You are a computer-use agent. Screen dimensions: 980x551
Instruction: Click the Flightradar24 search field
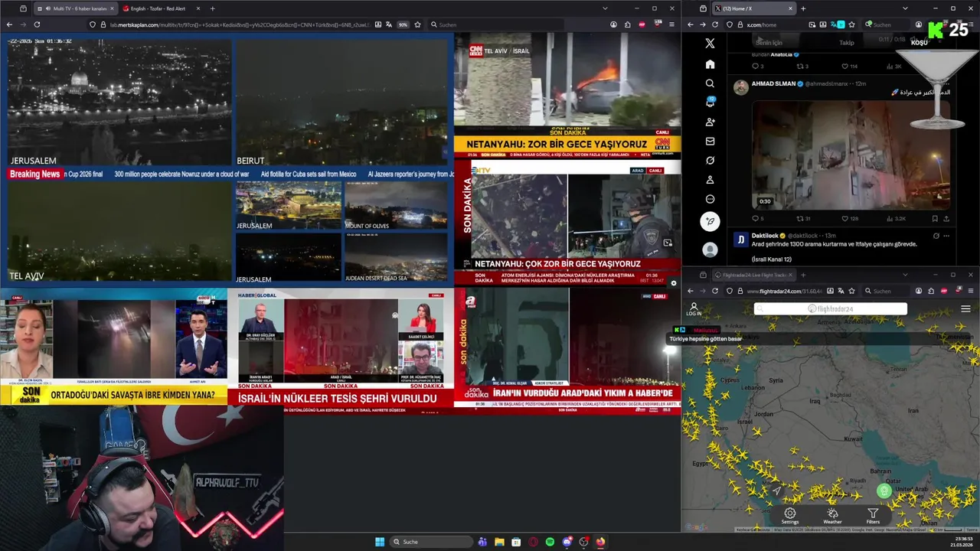tap(831, 309)
